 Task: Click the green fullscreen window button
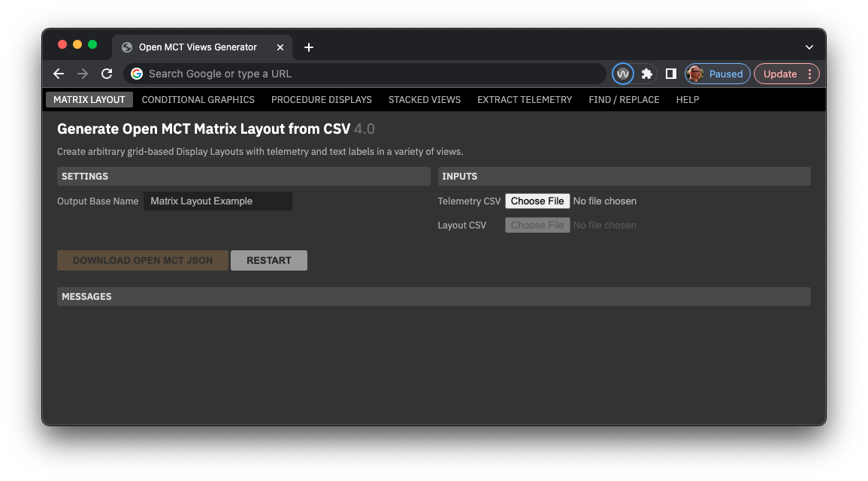pos(92,45)
